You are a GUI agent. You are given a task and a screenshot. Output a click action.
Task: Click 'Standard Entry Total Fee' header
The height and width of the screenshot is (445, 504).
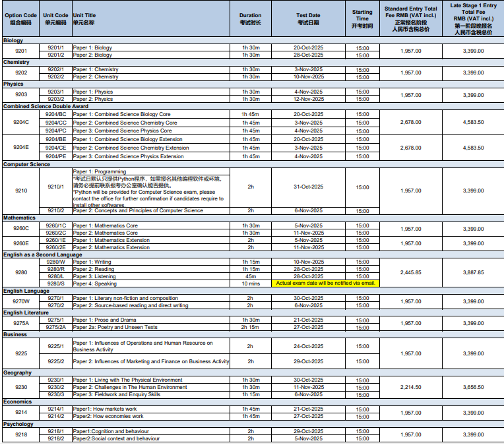click(411, 18)
